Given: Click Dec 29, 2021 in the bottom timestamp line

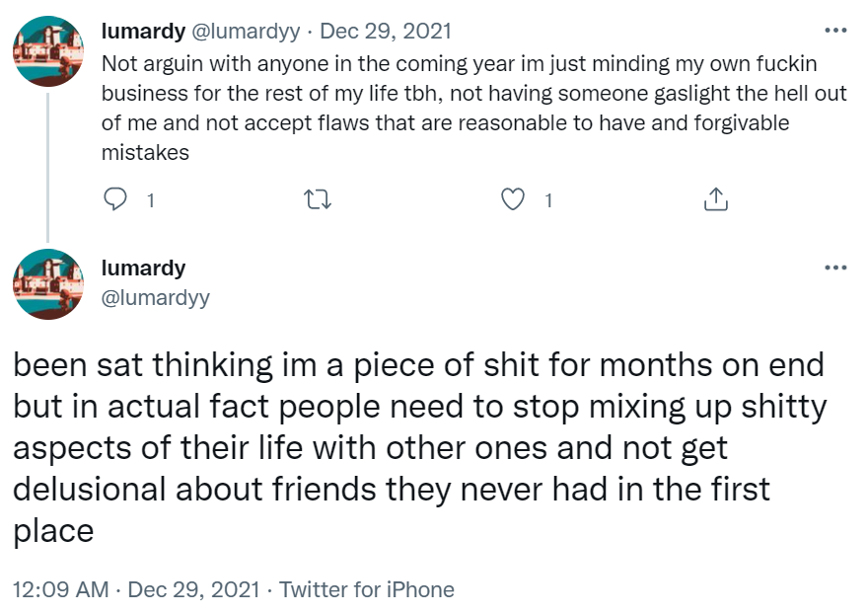Looking at the screenshot, I should tap(194, 590).
